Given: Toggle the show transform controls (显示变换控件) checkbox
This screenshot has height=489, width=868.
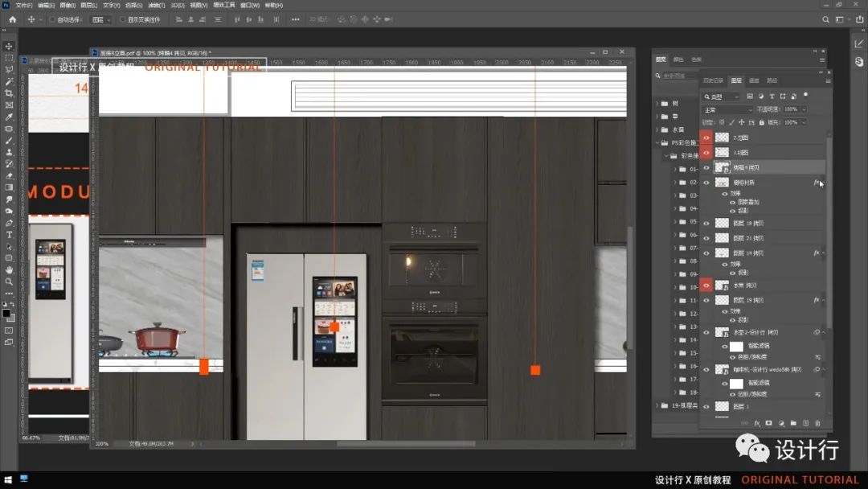Looking at the screenshot, I should [122, 19].
